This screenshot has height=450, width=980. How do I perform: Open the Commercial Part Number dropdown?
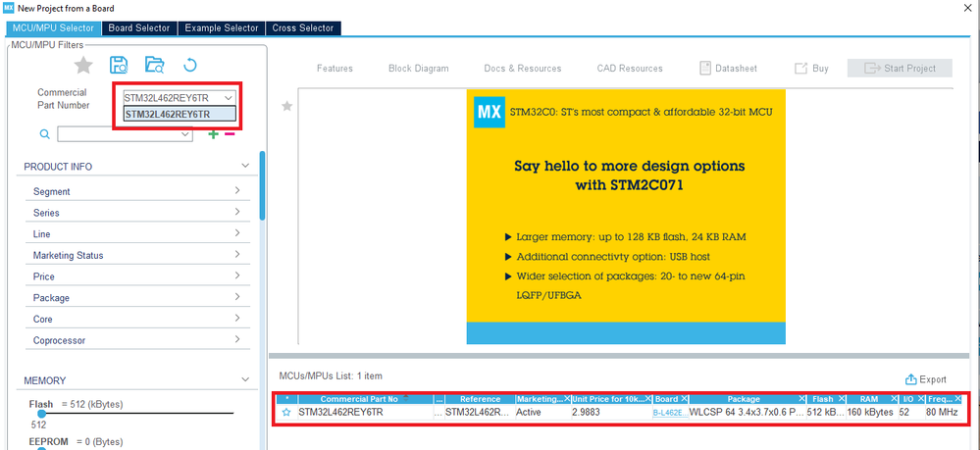pos(229,97)
